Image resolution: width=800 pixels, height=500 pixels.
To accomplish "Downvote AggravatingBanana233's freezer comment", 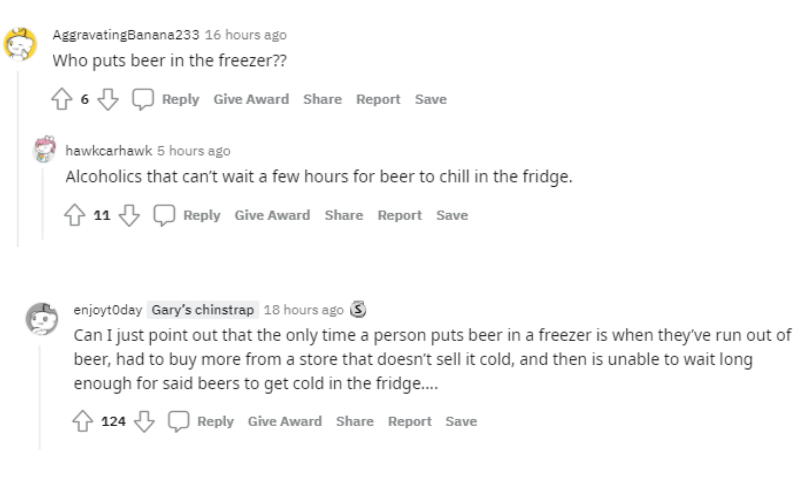I will click(x=108, y=99).
